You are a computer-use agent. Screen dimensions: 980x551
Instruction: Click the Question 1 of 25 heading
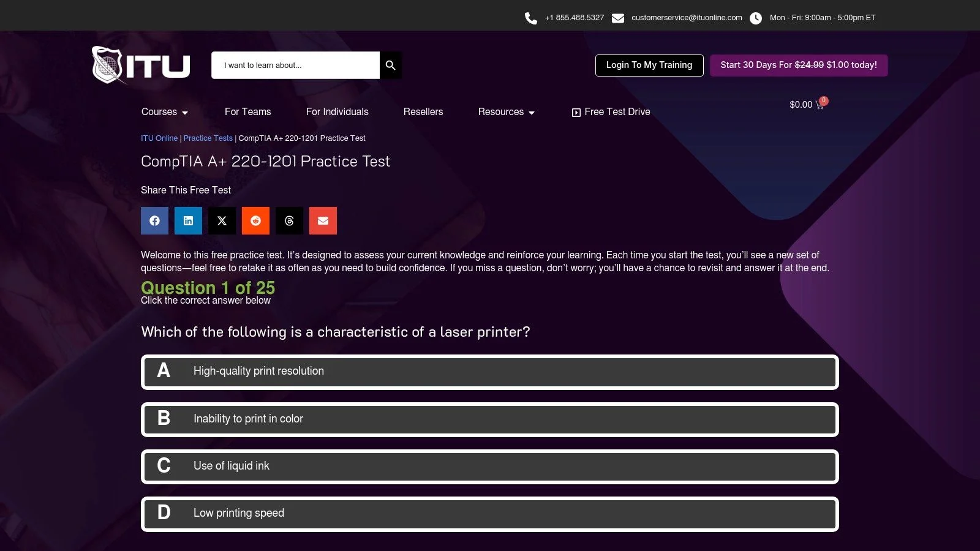point(208,288)
